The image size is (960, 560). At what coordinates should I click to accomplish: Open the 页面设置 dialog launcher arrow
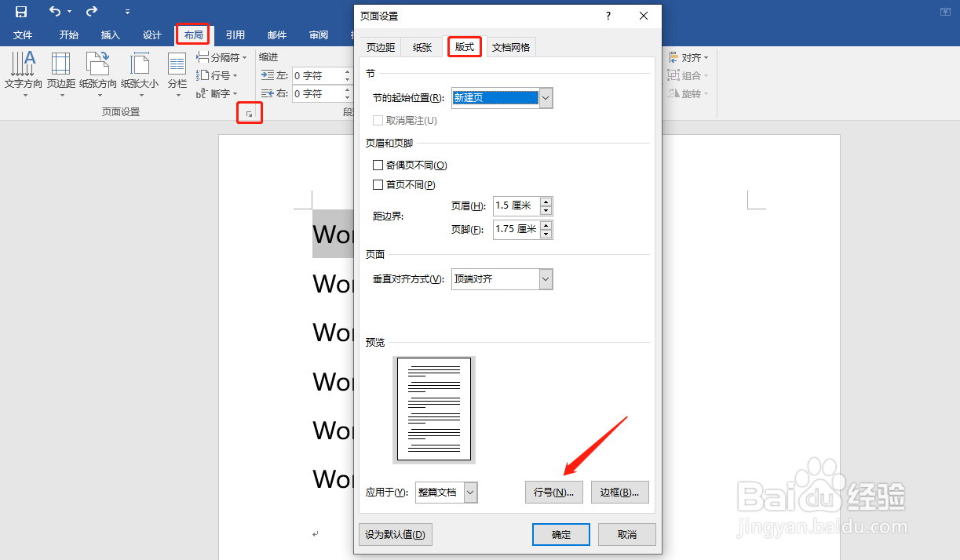point(249,113)
